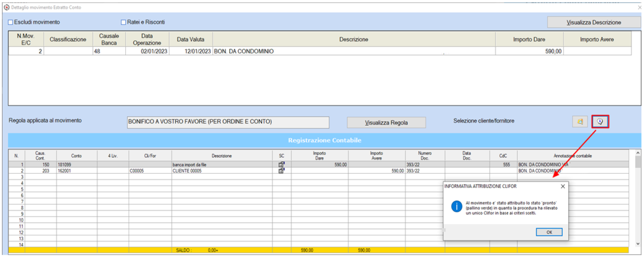Click the Visualizza Descrizione button
The height and width of the screenshot is (257, 644).
click(x=594, y=22)
